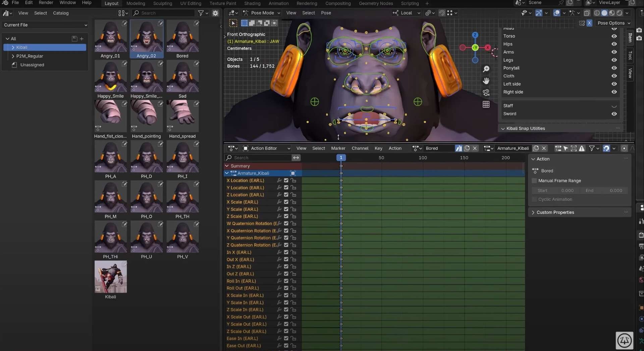Click the only show errors warning icon

click(582, 148)
